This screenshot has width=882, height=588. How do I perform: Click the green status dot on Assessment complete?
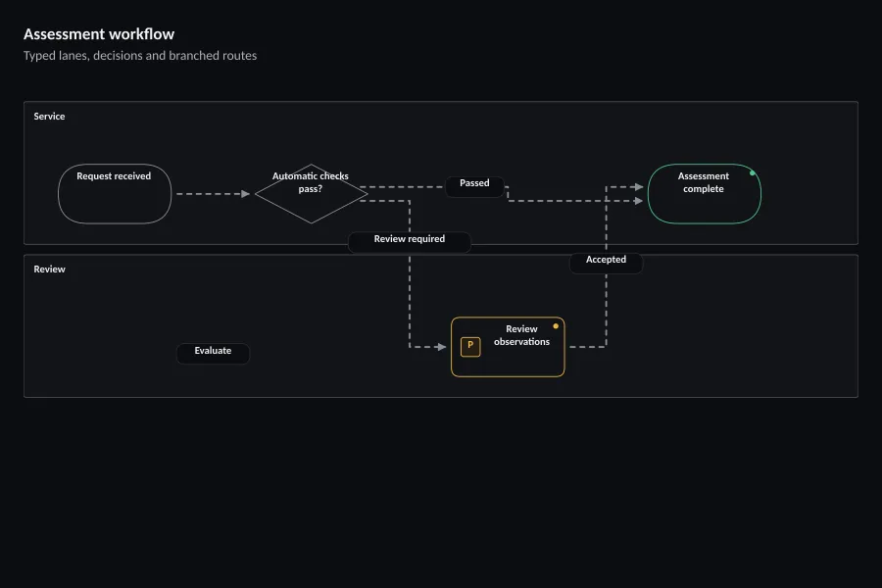(x=752, y=172)
